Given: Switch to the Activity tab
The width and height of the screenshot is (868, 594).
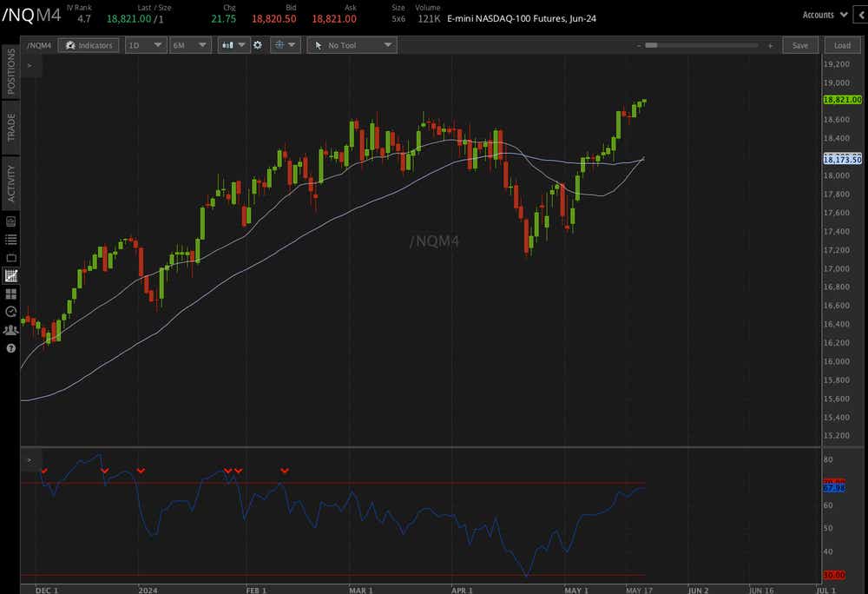Looking at the screenshot, I should click(x=10, y=183).
